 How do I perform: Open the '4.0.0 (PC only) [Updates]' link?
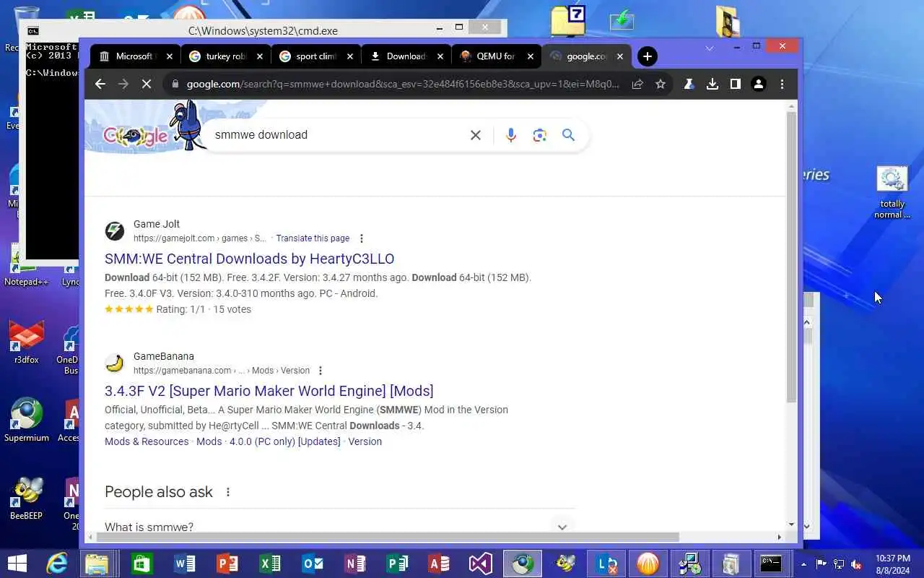point(284,441)
